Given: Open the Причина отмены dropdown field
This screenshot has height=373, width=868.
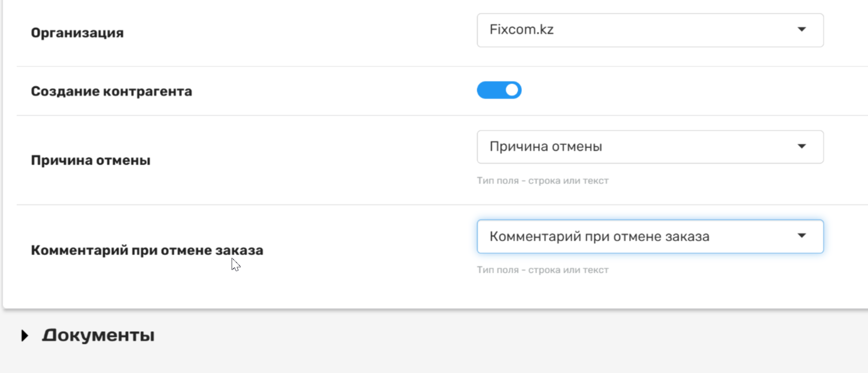Looking at the screenshot, I should click(649, 147).
